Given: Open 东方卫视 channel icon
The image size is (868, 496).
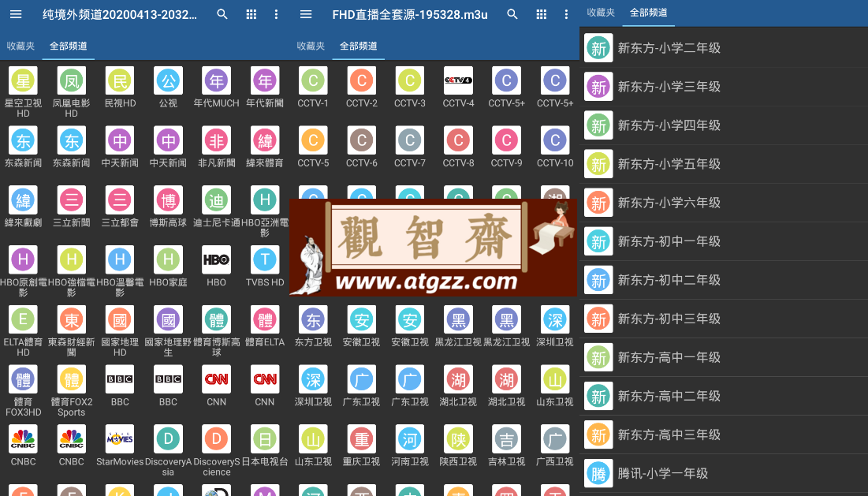Looking at the screenshot, I should (313, 319).
